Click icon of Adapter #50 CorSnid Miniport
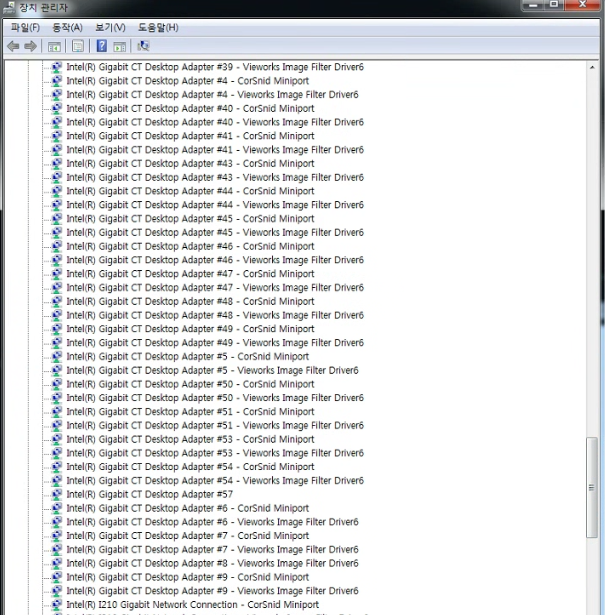605x615 pixels. click(57, 384)
